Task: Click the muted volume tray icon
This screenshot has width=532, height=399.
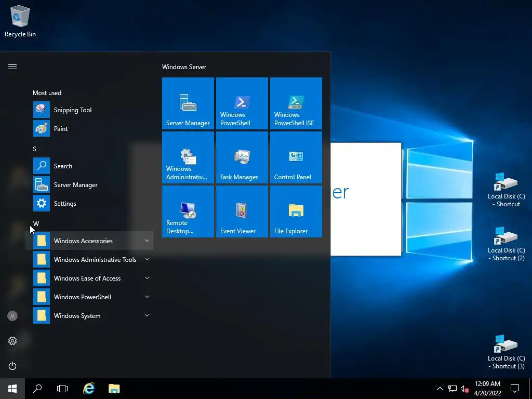Action: coord(464,389)
